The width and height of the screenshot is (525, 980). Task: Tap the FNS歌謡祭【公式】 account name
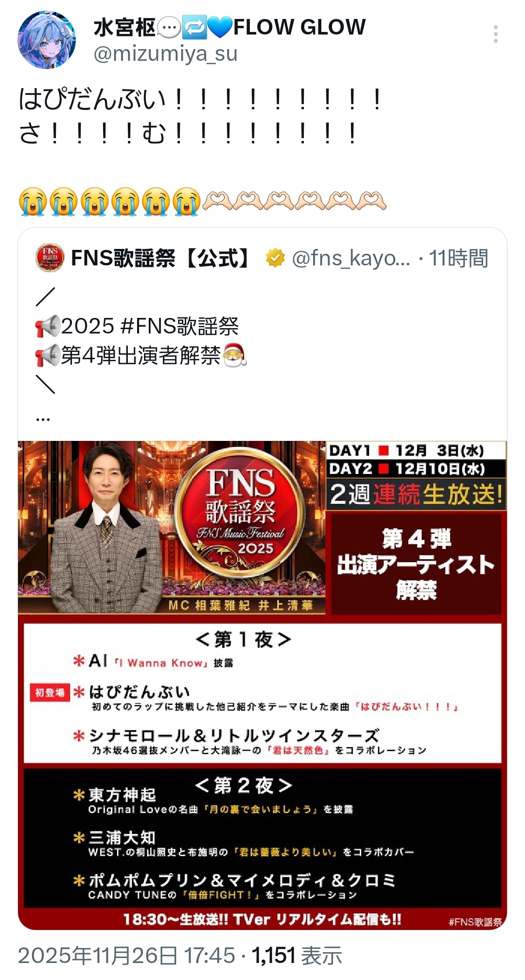pos(160,258)
